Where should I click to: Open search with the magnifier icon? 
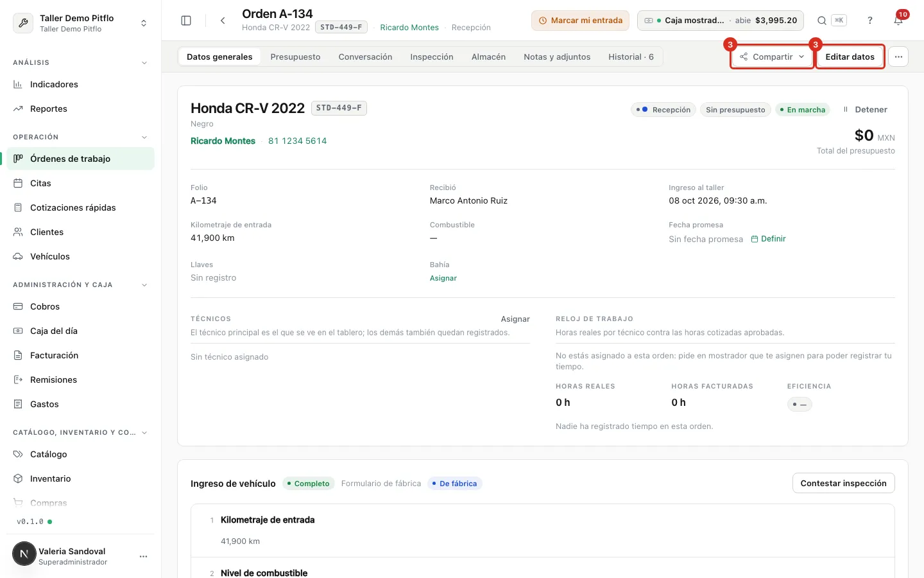[822, 21]
